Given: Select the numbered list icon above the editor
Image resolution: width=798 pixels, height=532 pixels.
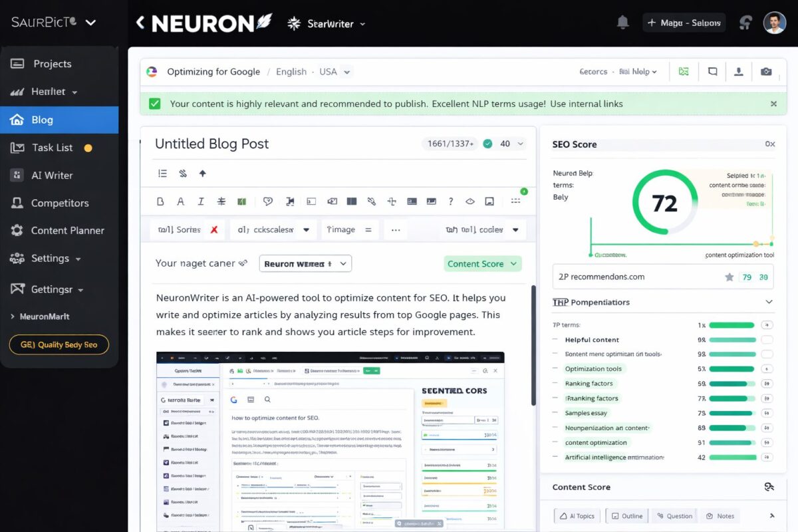Looking at the screenshot, I should tap(163, 173).
